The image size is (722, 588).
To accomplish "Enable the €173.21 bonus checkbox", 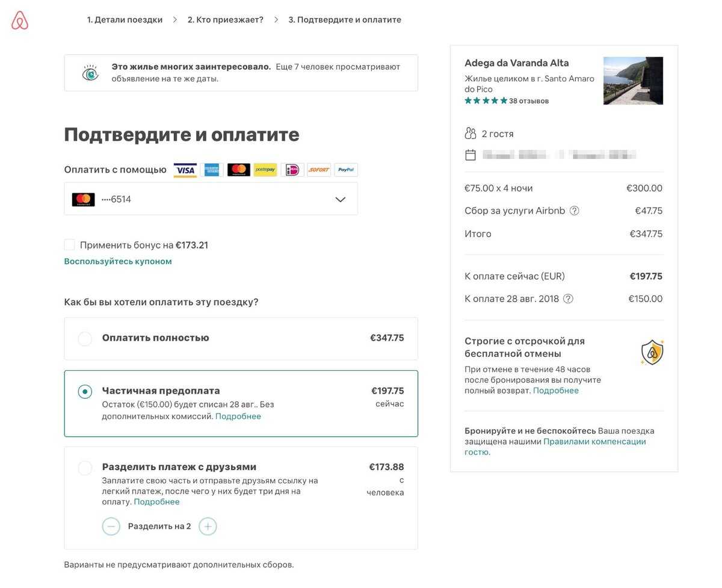I will click(x=69, y=244).
